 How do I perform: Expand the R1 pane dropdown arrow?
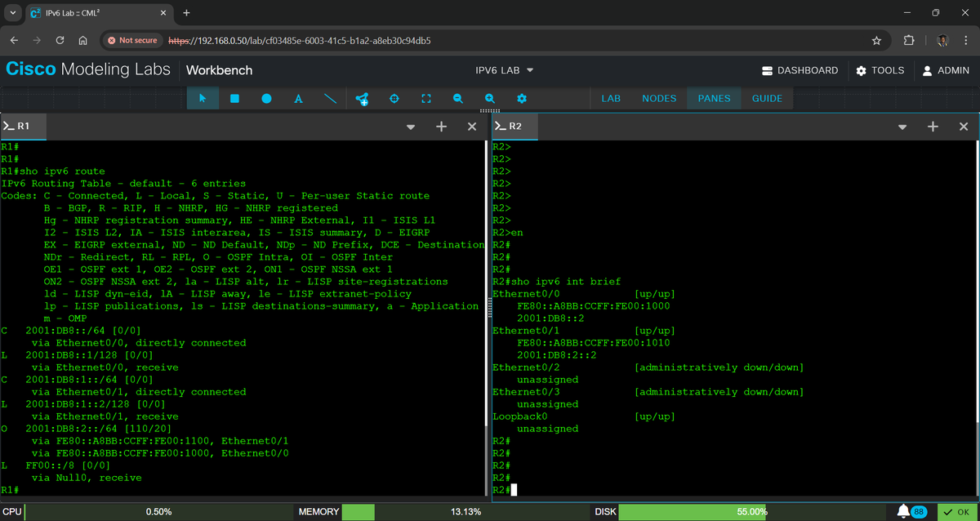click(x=411, y=127)
